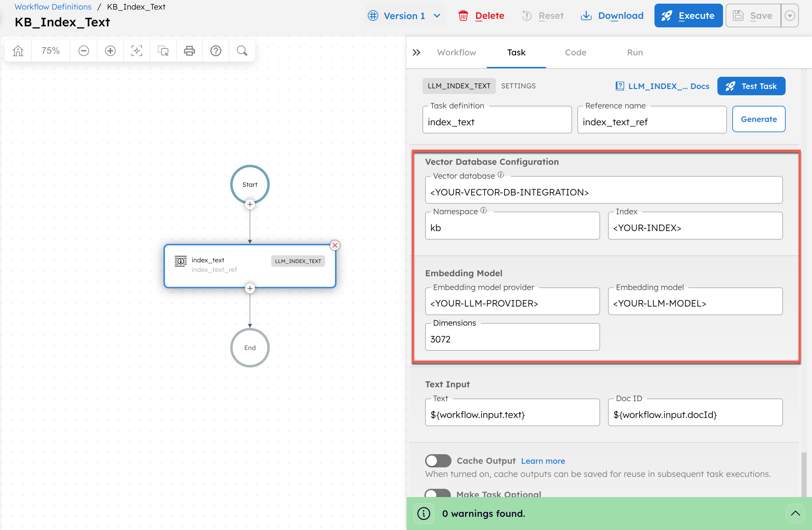812x530 pixels.
Task: Turn on the Make Task Optional toggle
Action: click(x=437, y=493)
